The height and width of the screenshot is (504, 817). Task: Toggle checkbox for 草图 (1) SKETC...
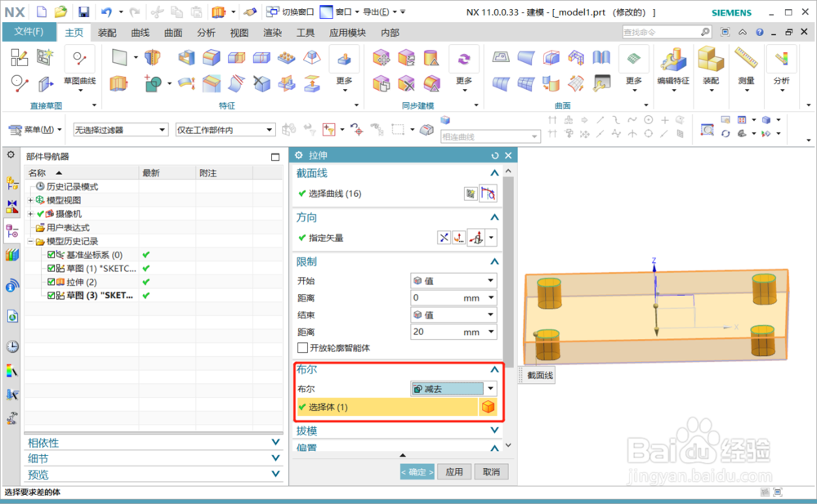[51, 269]
